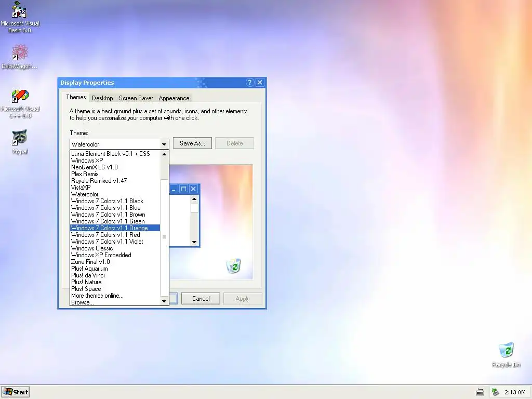
Task: Open Microsoft Visual Basic 6.0 desktop icon
Action: pyautogui.click(x=20, y=17)
